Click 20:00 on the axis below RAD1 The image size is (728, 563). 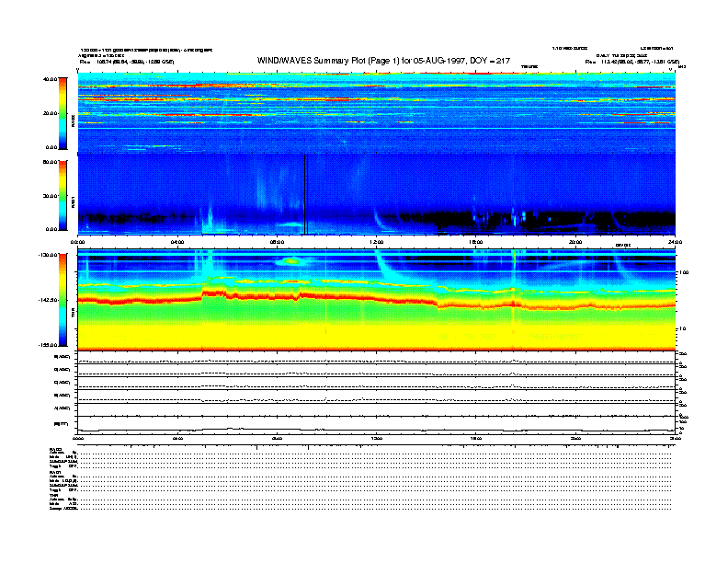575,242
